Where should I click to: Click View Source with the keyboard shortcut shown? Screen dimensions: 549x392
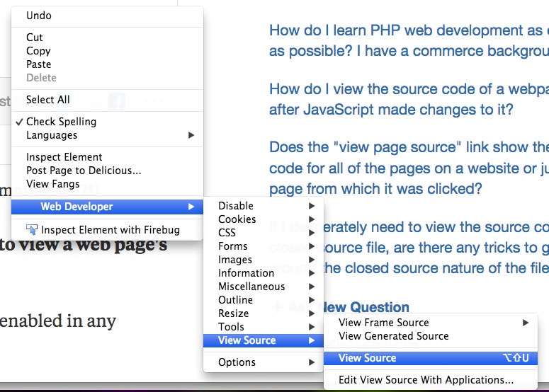431,358
